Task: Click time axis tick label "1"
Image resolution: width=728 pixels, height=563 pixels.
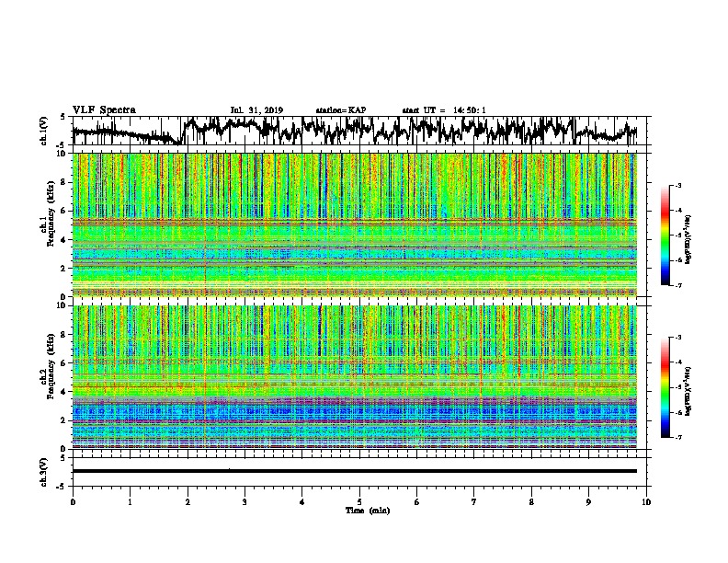Action: tap(130, 502)
